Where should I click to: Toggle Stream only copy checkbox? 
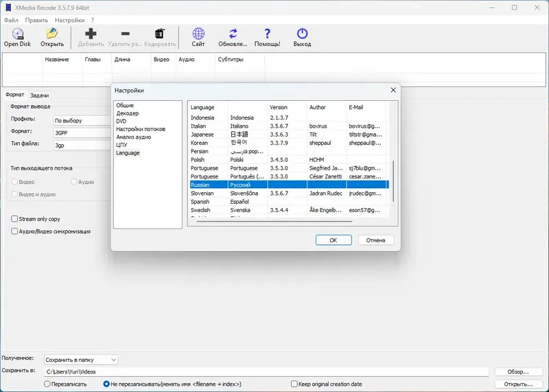click(14, 219)
